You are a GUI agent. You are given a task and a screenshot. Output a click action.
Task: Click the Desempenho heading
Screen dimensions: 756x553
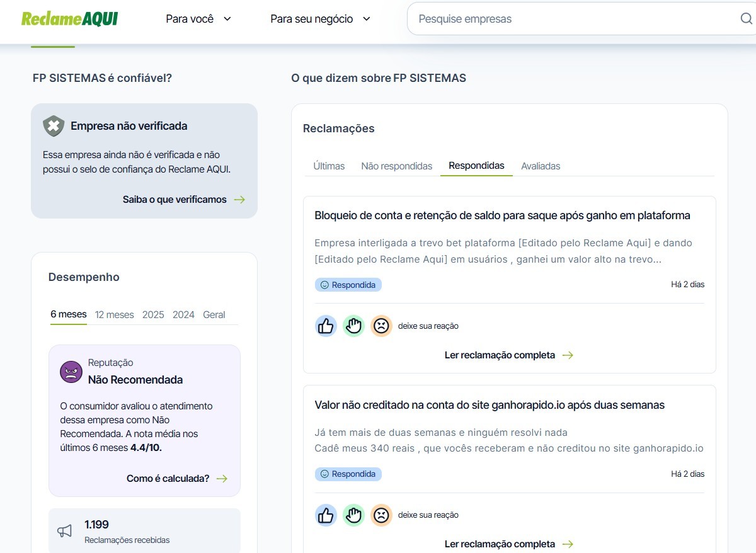click(x=84, y=277)
